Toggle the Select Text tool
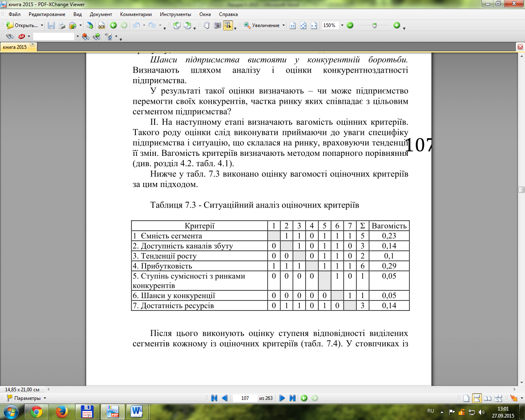The height and width of the screenshot is (420, 525). pyautogui.click(x=228, y=25)
